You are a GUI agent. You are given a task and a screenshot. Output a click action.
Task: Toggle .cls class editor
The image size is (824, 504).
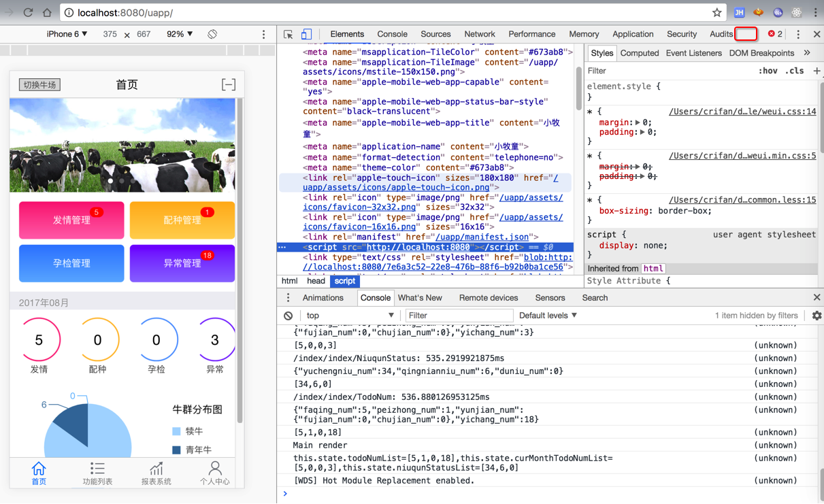click(x=794, y=71)
